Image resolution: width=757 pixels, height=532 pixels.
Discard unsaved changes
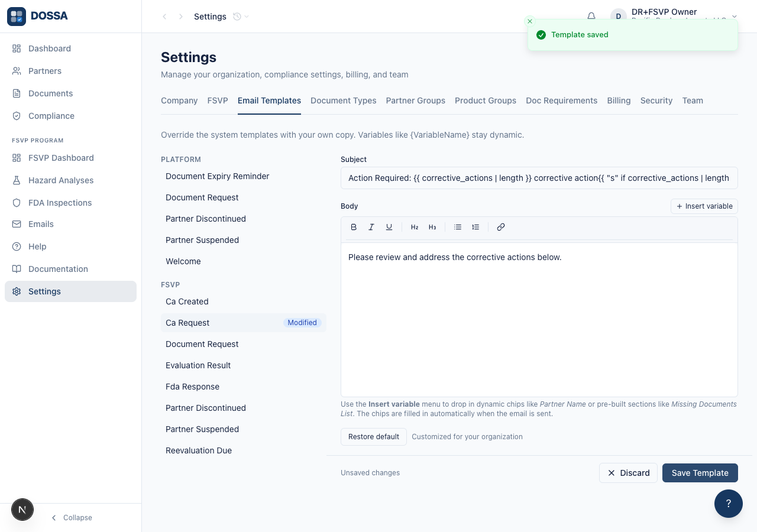[x=628, y=473]
